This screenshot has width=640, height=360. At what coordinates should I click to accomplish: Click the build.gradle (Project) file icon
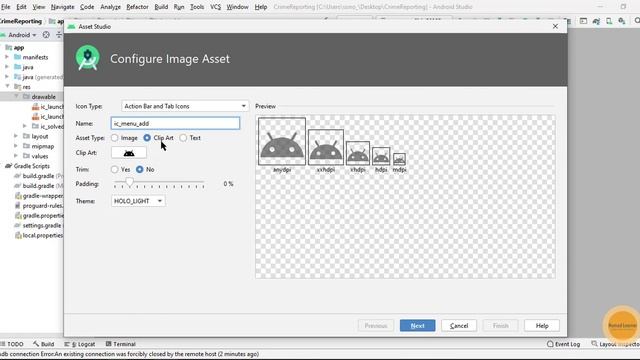coord(18,176)
